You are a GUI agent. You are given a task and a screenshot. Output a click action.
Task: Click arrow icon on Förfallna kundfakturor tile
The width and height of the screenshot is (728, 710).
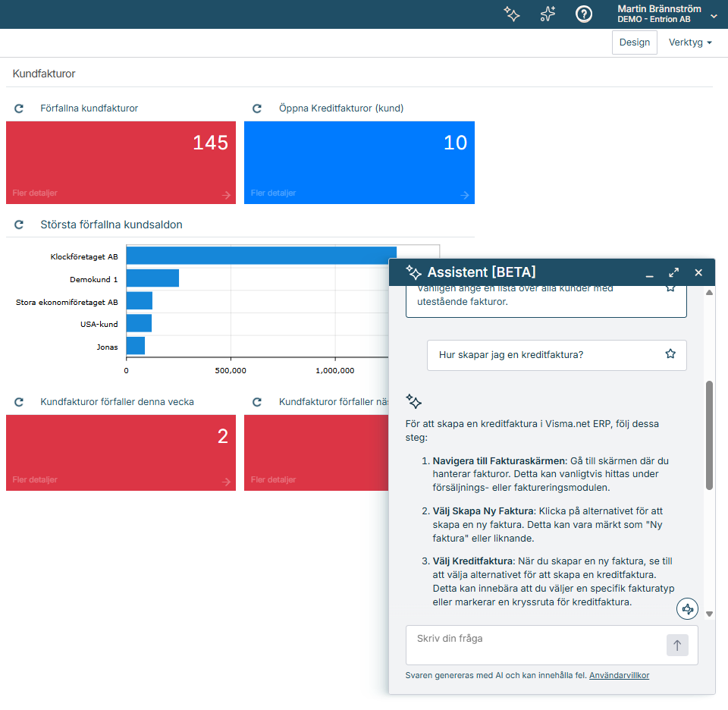coord(226,195)
